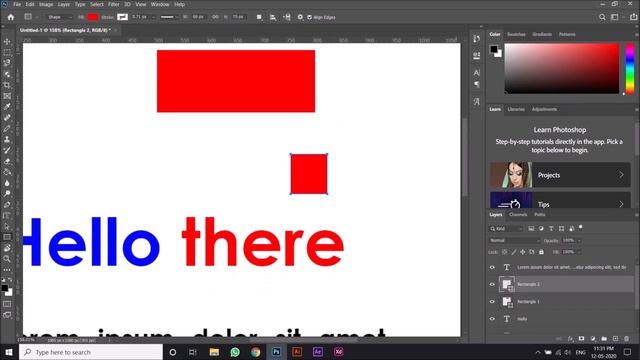Image resolution: width=640 pixels, height=360 pixels.
Task: Hide the Rectangle 2 layer
Action: (x=492, y=284)
